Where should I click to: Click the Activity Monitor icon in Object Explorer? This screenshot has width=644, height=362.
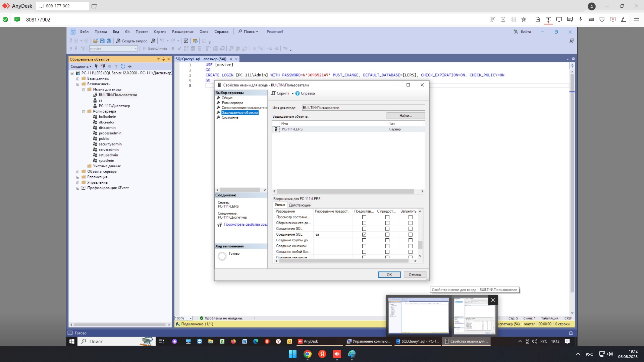point(130,66)
